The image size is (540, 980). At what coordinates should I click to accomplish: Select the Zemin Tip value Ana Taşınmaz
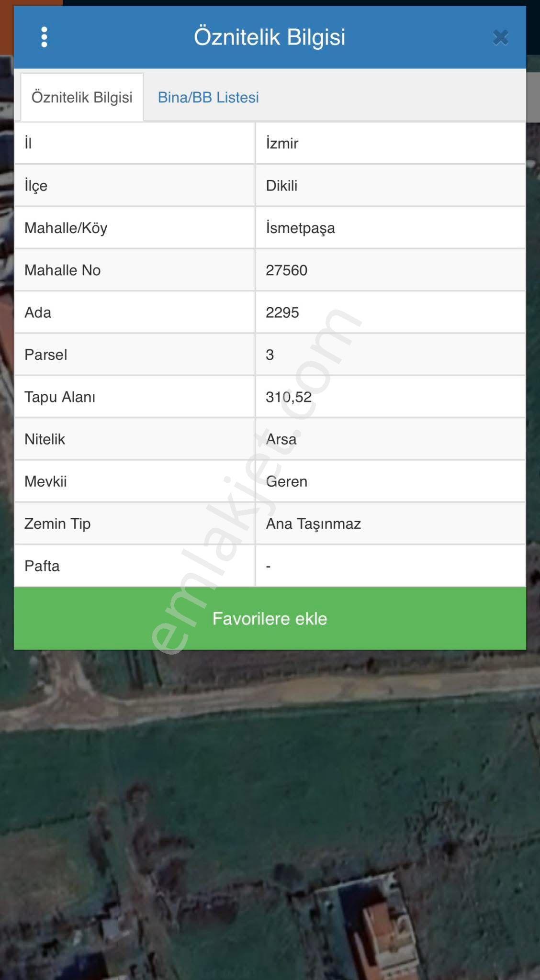click(x=314, y=523)
